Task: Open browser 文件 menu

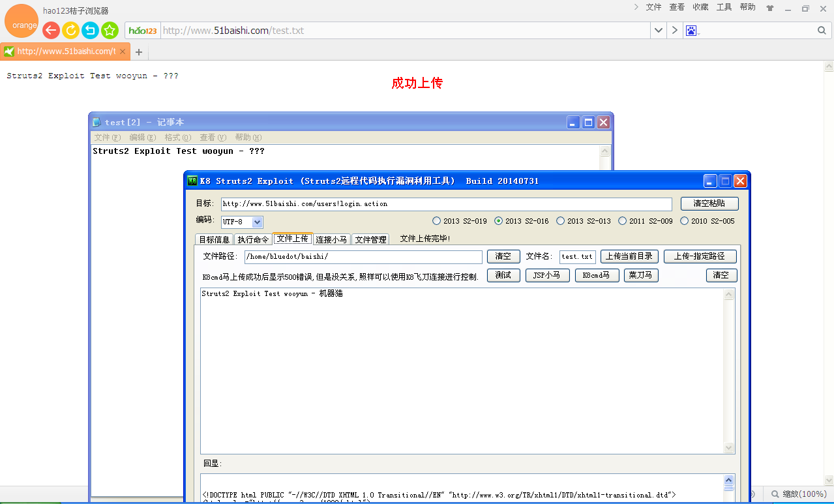Action: pyautogui.click(x=653, y=7)
